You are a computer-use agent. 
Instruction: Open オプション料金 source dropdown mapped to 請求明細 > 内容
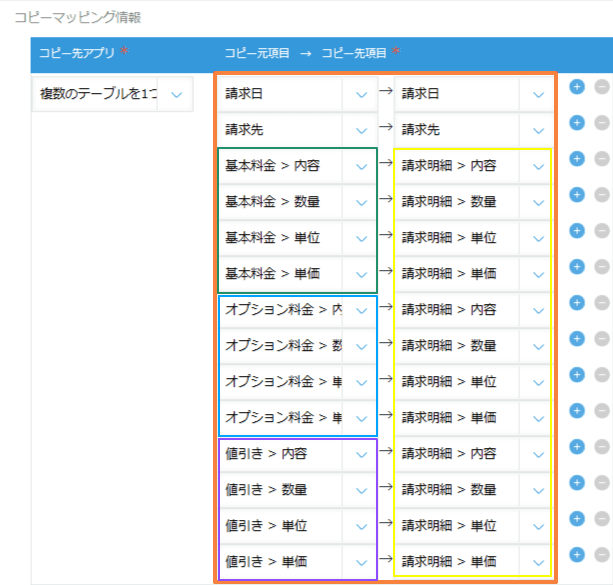tap(298, 310)
